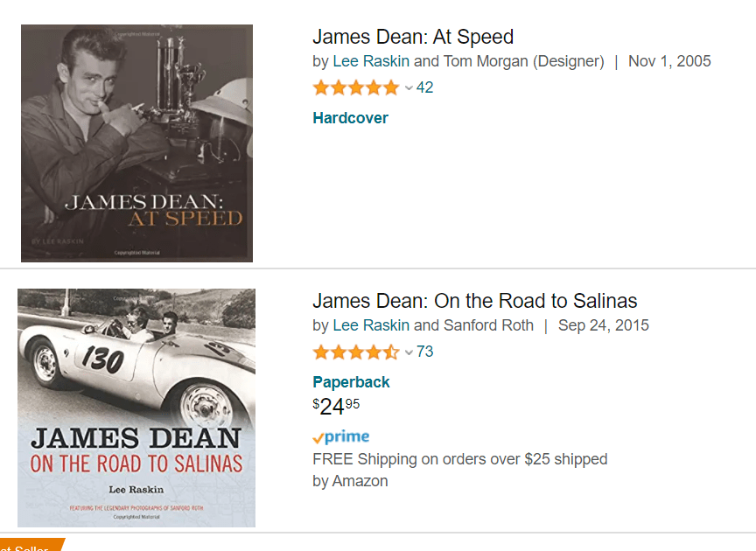Click the five-star rating for At Speed

coord(355,87)
